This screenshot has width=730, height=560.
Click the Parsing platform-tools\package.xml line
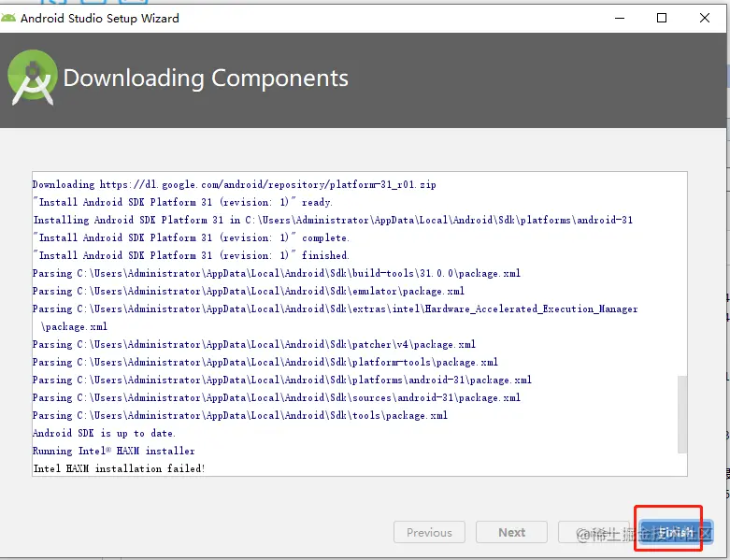click(x=265, y=362)
